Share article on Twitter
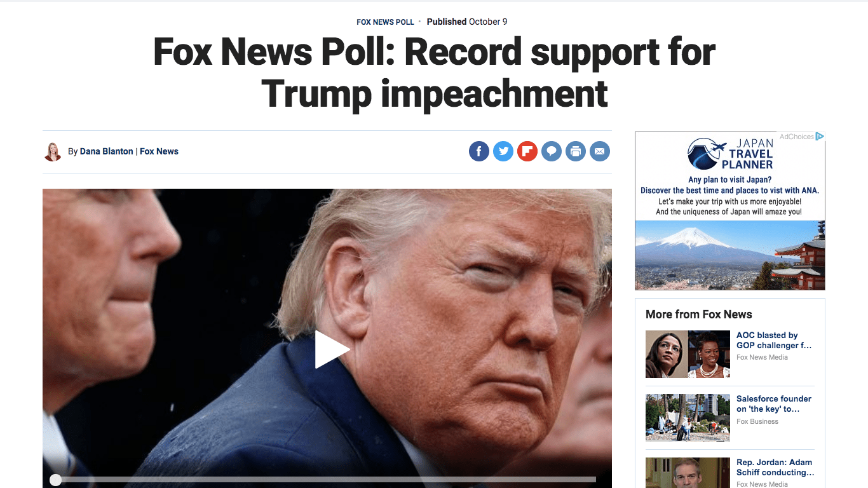The height and width of the screenshot is (488, 868). tap(503, 151)
